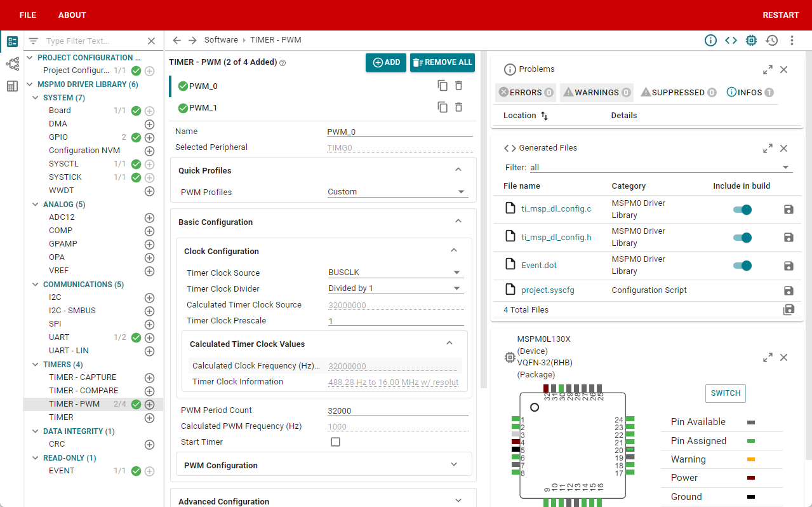Screen dimensions: 812x507
Task: Open the calculator icon in left sidebar
Action: pyautogui.click(x=12, y=86)
